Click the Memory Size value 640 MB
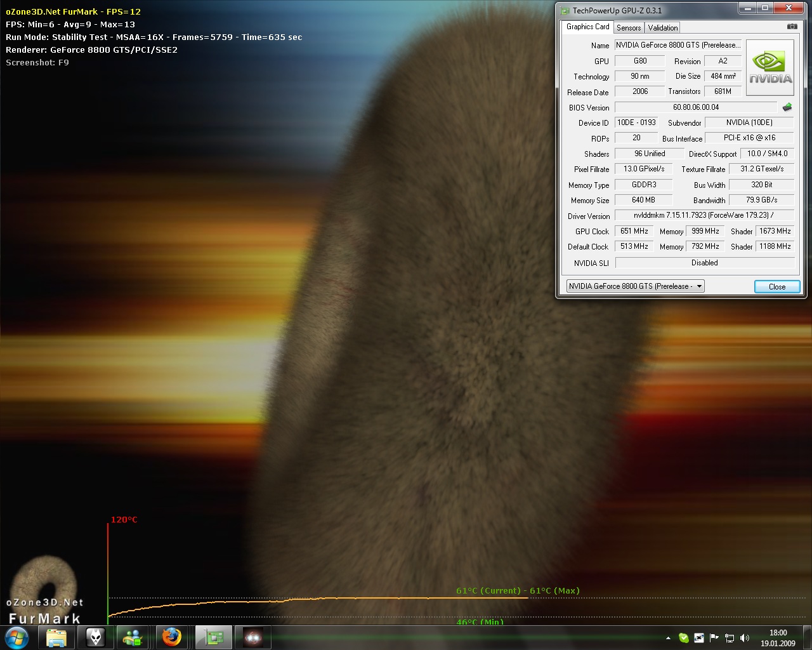 click(643, 200)
